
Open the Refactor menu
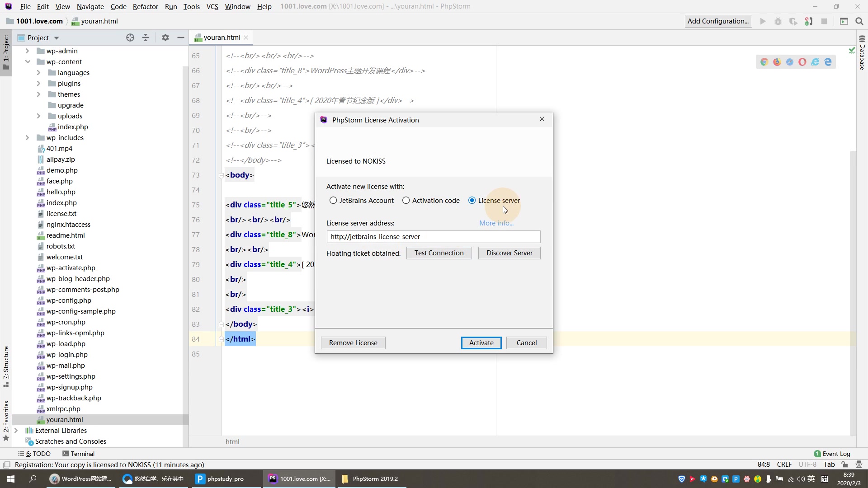coord(145,6)
